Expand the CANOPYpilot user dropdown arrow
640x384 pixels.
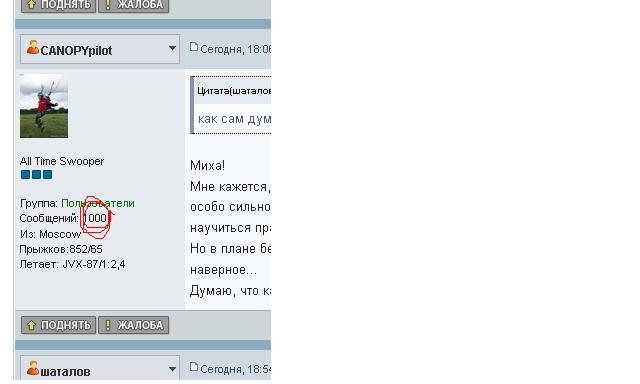[172, 48]
